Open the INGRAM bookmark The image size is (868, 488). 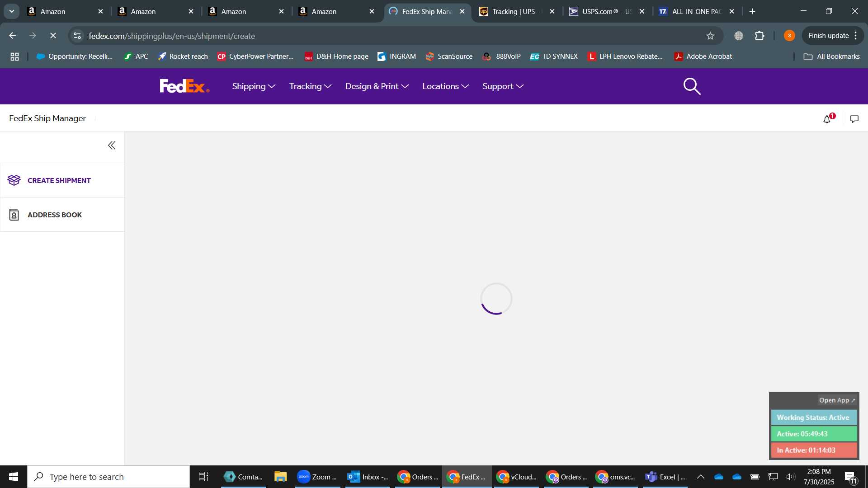[396, 56]
